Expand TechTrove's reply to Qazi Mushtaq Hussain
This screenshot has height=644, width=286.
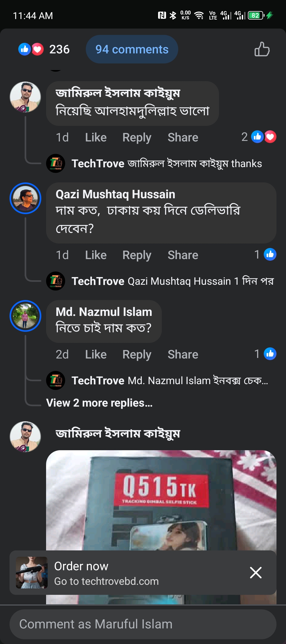172,281
